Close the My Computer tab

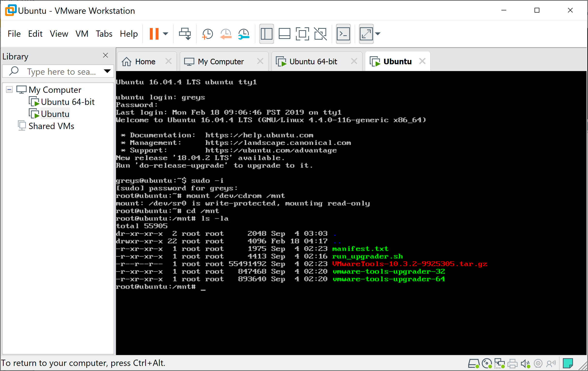click(260, 61)
